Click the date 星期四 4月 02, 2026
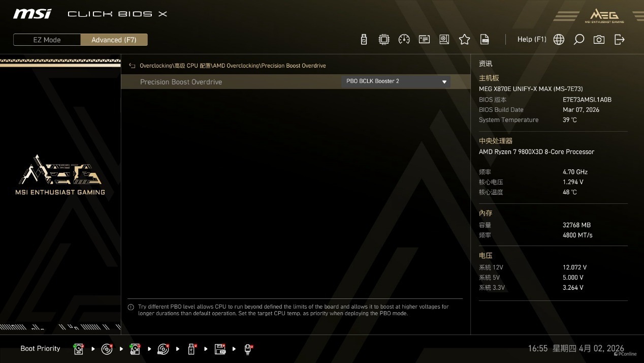The height and width of the screenshot is (363, 644). [x=588, y=349]
